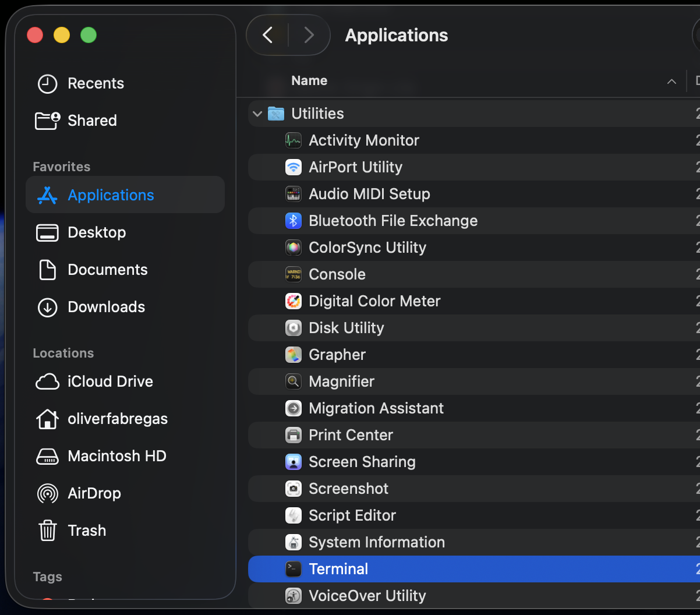Click the Terminal app icon
700x615 pixels.
pos(294,569)
